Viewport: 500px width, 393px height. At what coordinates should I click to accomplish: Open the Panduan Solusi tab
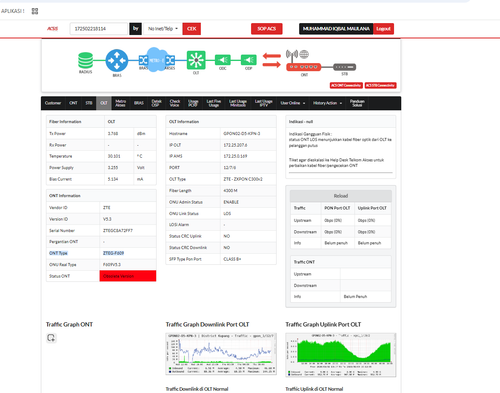(x=357, y=103)
